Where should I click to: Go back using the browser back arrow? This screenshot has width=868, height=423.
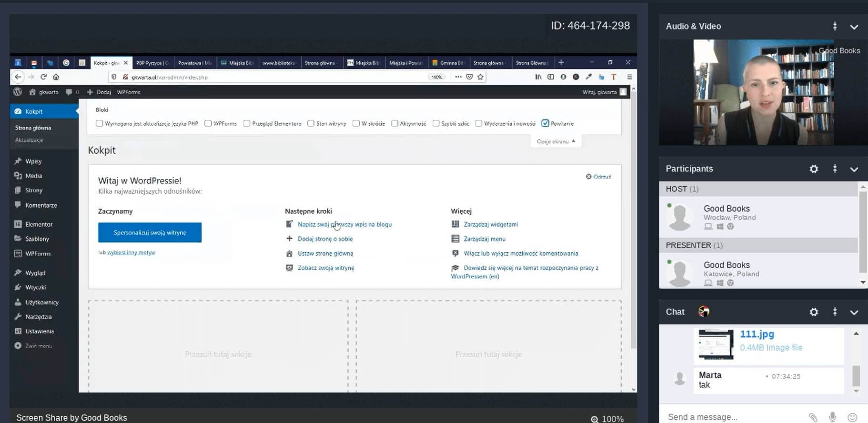tap(18, 77)
